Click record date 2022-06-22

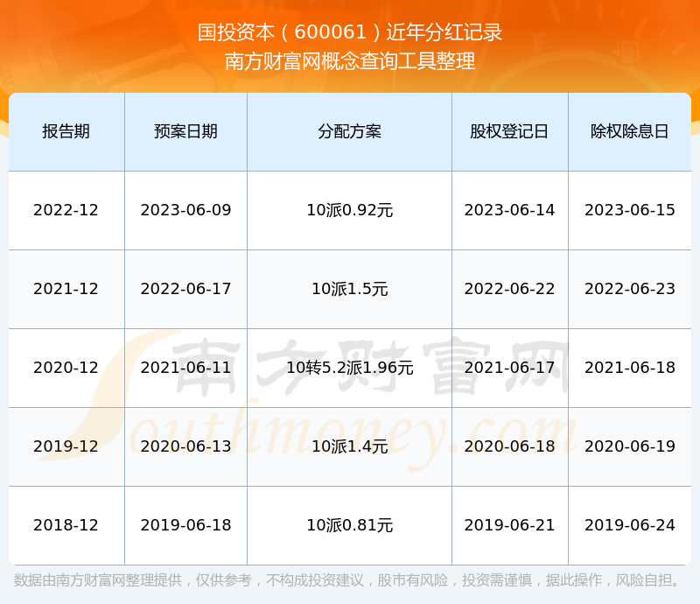point(509,289)
